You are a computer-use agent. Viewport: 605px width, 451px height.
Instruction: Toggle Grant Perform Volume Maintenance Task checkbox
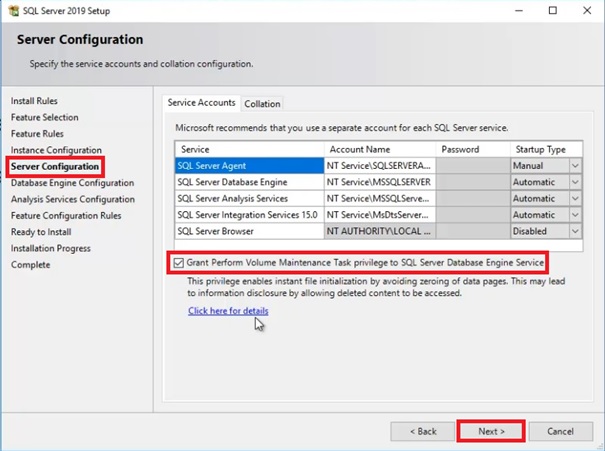tap(178, 263)
